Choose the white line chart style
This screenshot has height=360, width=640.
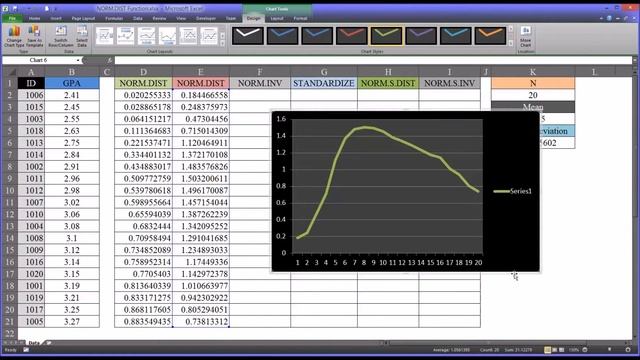(248, 36)
